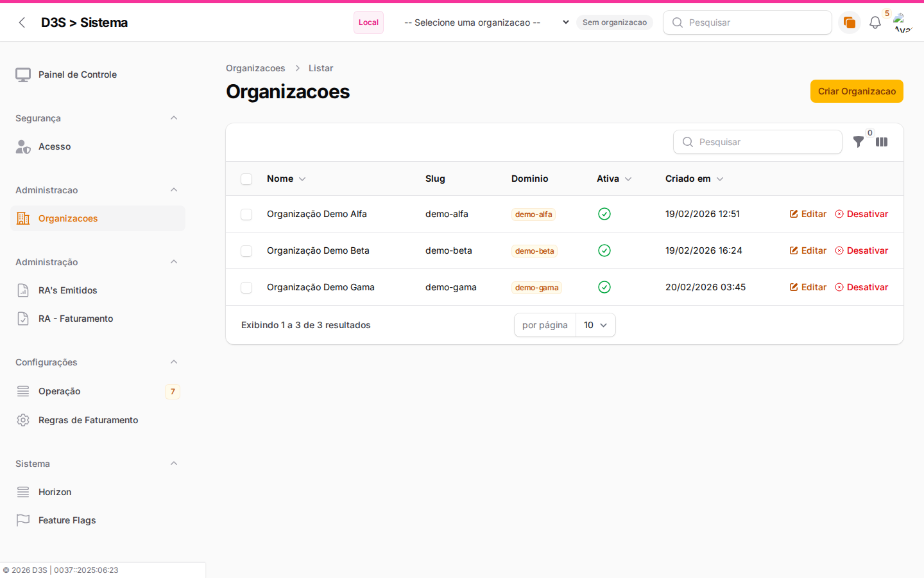Click the table search magnifier icon
The image size is (924, 578).
point(688,142)
